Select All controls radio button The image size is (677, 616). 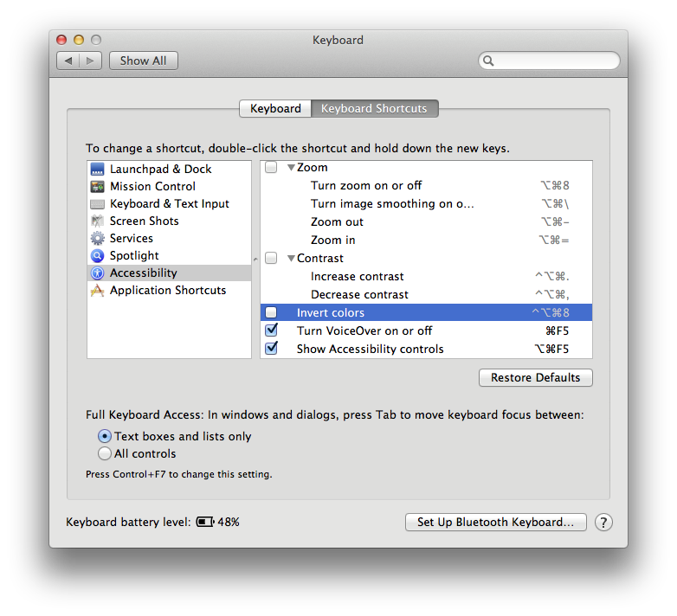click(x=105, y=453)
